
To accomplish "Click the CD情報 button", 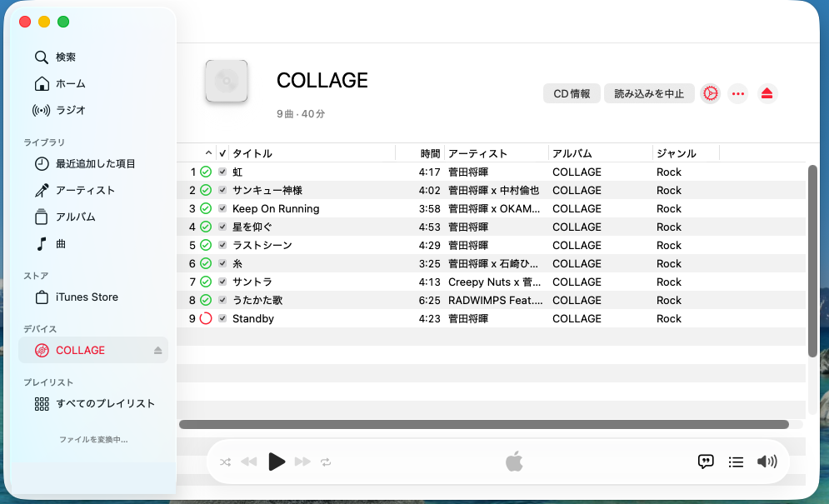I will pos(572,93).
